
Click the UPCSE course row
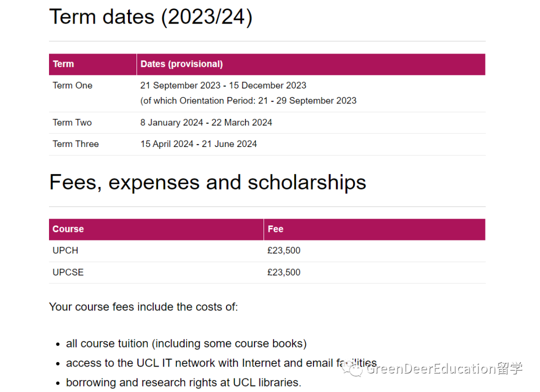click(x=267, y=272)
